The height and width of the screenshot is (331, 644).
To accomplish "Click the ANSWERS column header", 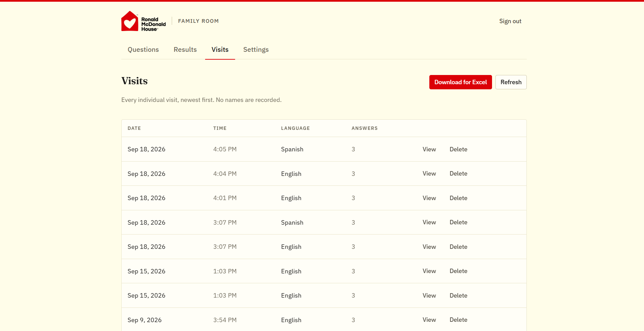I will tap(365, 128).
